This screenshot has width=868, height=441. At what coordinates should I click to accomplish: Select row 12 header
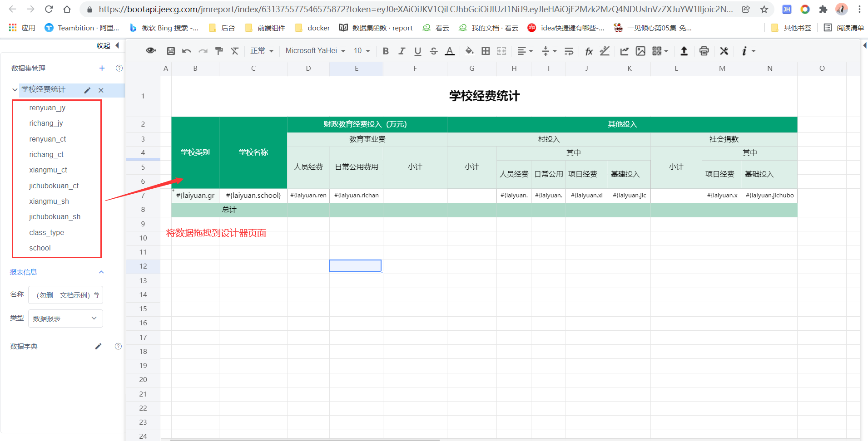[x=143, y=266]
